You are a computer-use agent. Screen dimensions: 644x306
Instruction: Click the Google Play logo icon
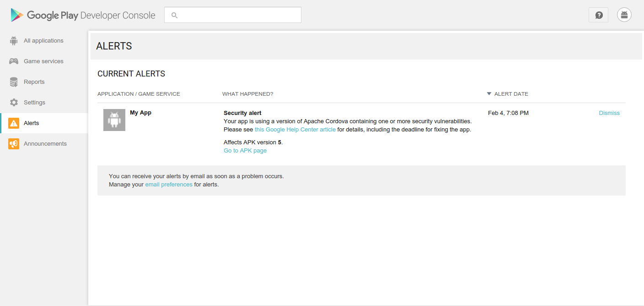17,15
